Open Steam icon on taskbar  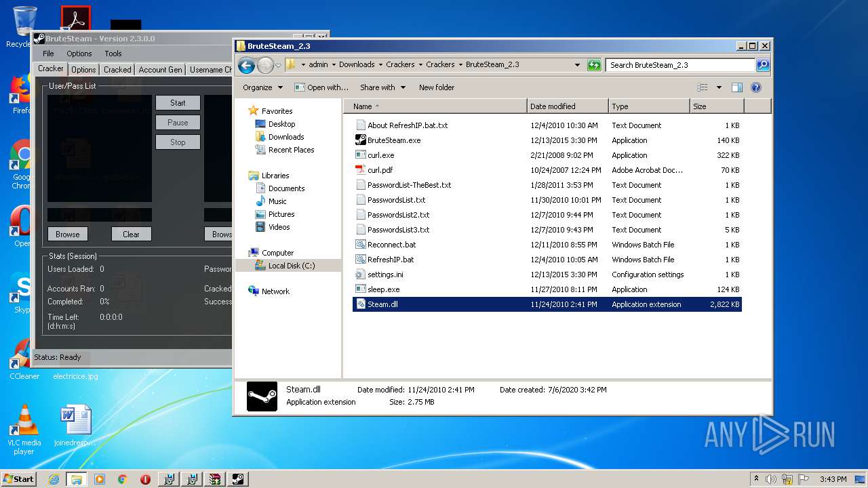pos(238,479)
